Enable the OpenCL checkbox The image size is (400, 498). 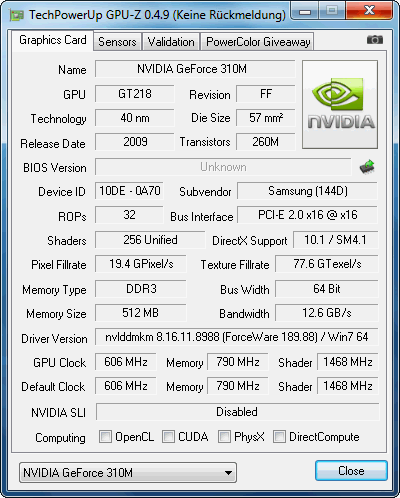[x=105, y=436]
